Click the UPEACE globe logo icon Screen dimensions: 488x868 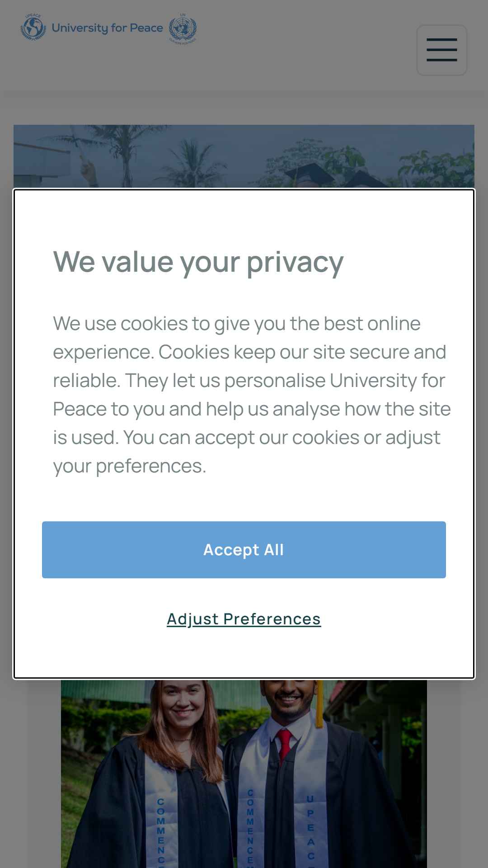pyautogui.click(x=33, y=27)
